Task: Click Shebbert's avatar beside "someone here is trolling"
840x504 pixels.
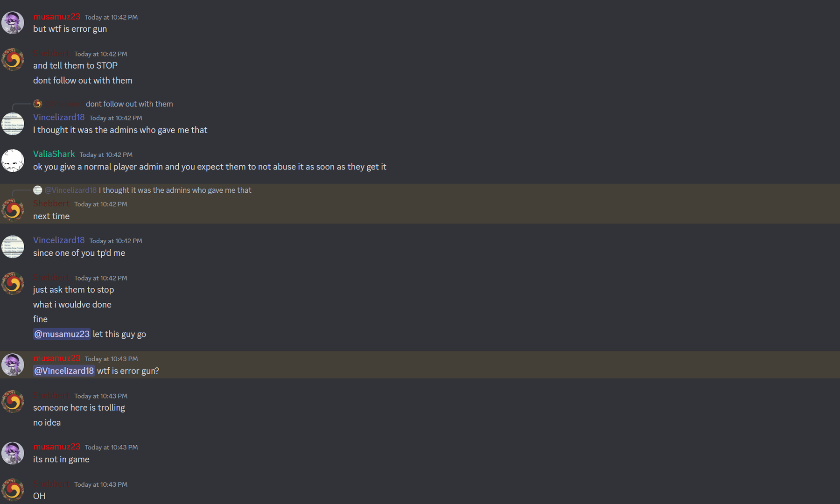Action: [x=13, y=401]
